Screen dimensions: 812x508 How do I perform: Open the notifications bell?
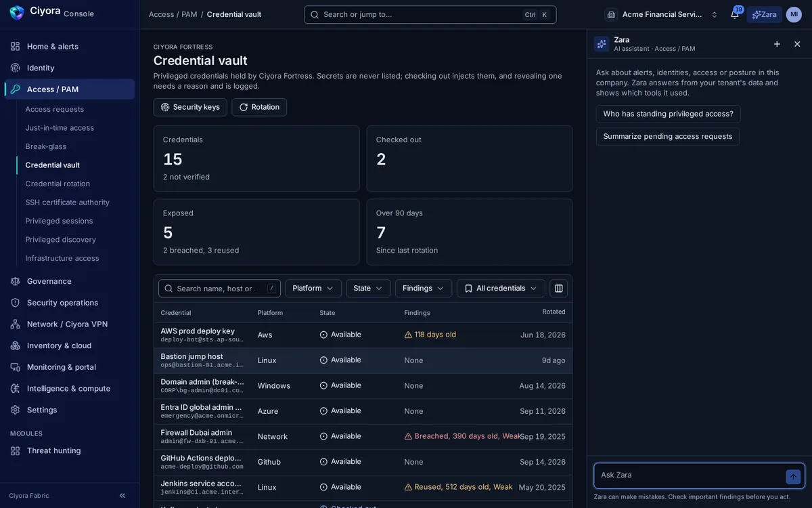(x=734, y=14)
